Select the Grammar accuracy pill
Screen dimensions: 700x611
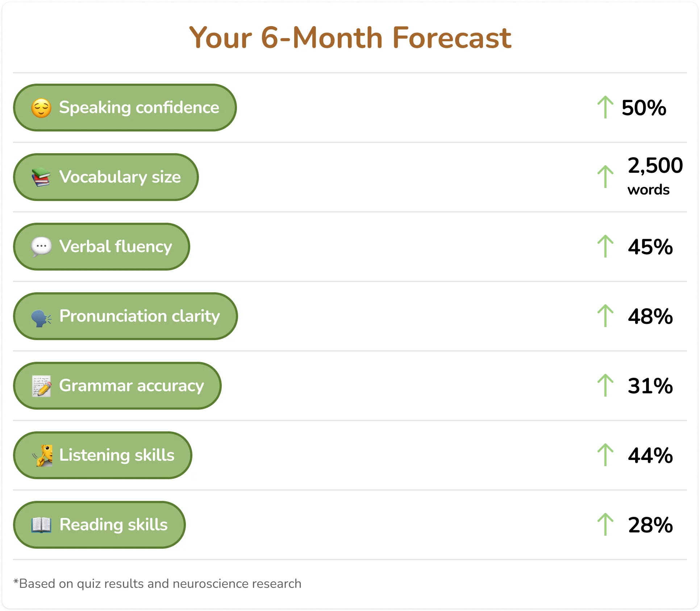(117, 386)
